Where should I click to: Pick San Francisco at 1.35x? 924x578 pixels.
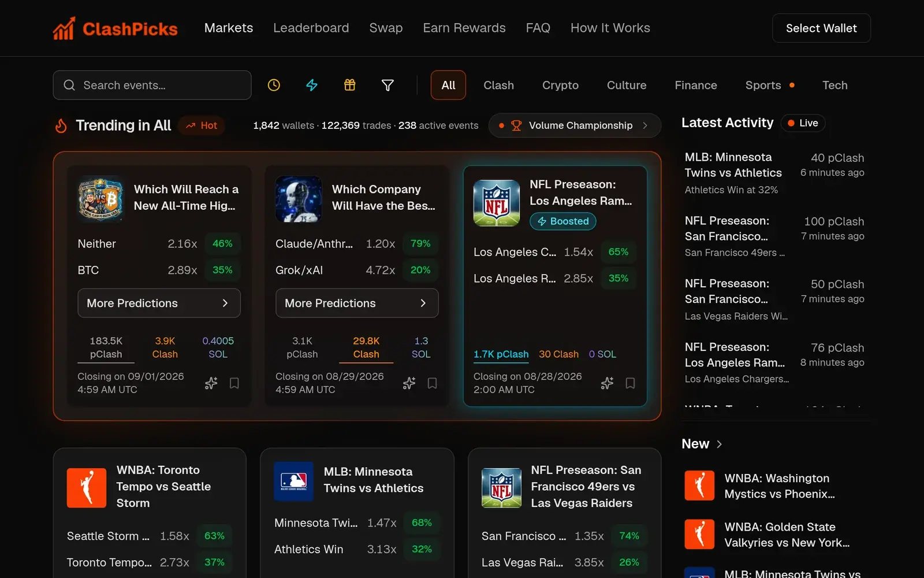pyautogui.click(x=564, y=536)
